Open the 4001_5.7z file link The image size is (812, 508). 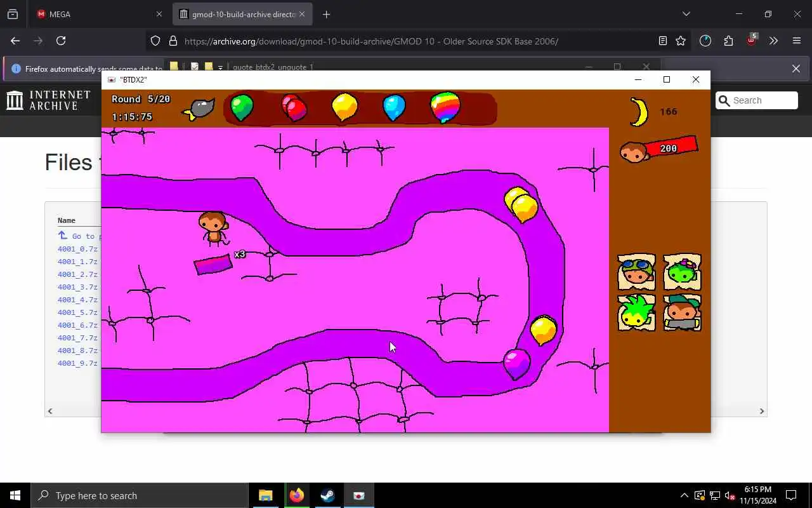[77, 312]
